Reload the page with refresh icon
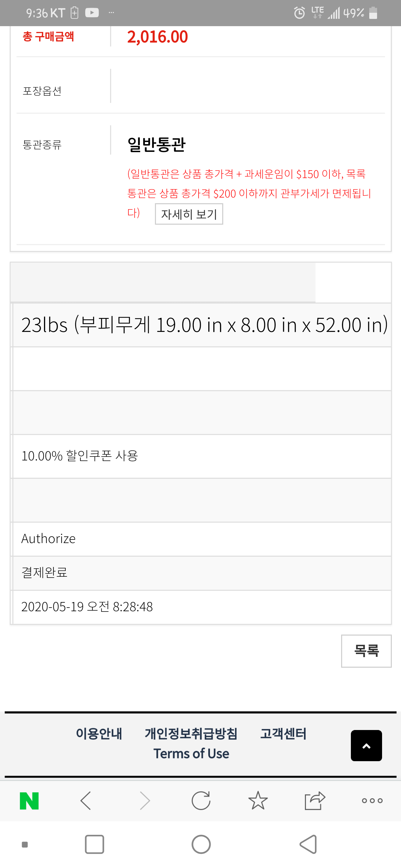The image size is (401, 868). [201, 801]
